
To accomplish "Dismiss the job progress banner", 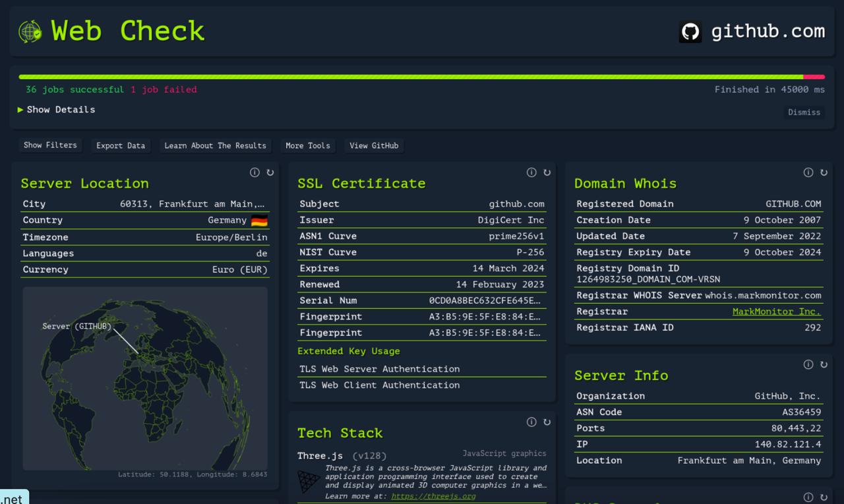I will click(804, 112).
